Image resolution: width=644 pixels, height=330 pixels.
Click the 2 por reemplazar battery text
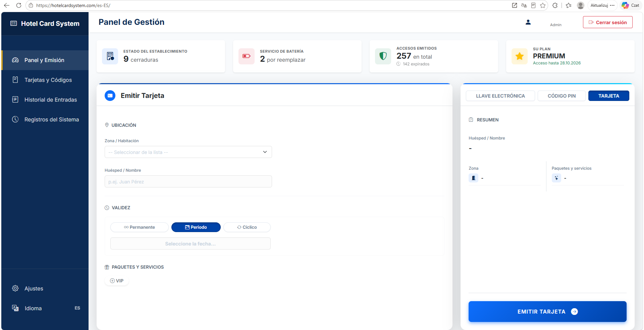pyautogui.click(x=283, y=59)
